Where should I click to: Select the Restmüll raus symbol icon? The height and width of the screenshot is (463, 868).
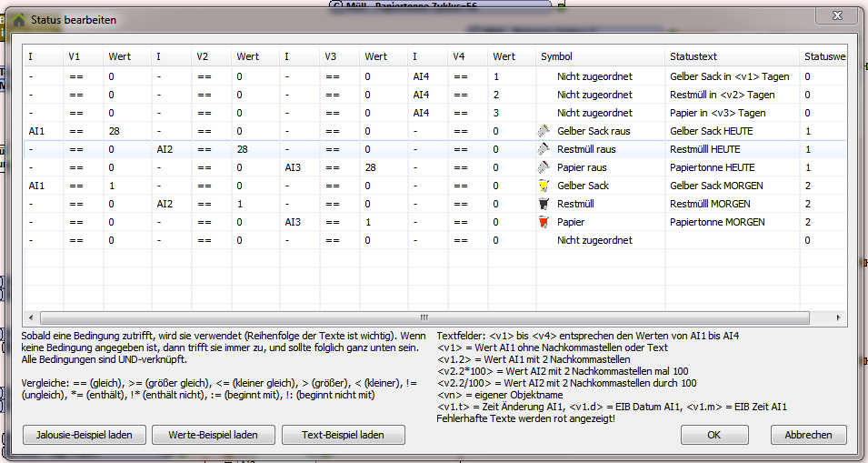coord(544,149)
